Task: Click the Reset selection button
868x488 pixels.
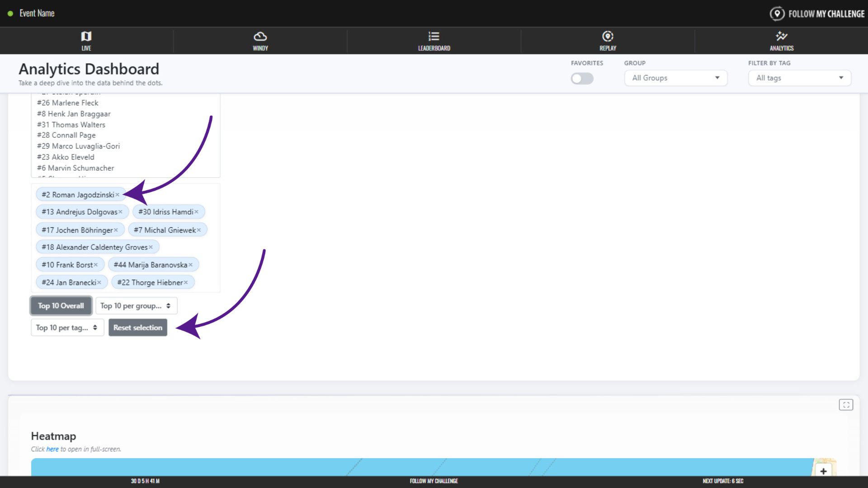Action: coord(137,328)
